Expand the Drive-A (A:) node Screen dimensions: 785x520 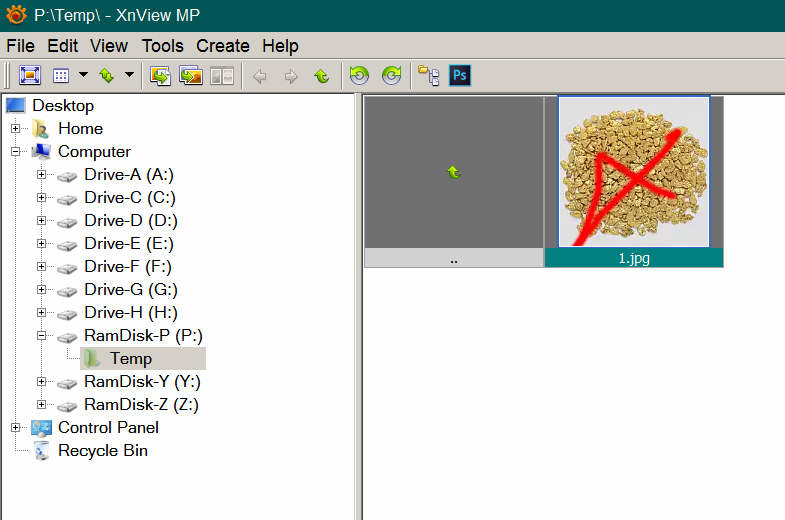pos(42,175)
